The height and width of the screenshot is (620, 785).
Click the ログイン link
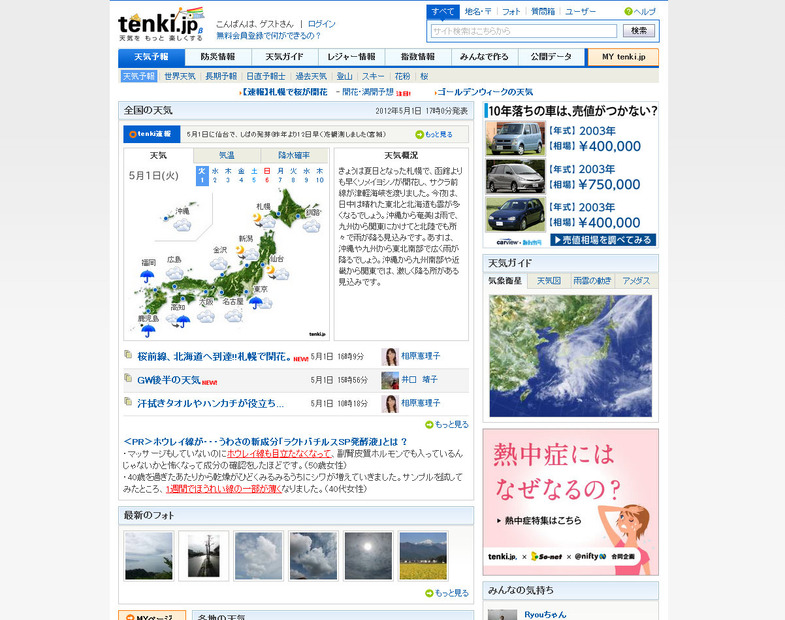point(321,24)
